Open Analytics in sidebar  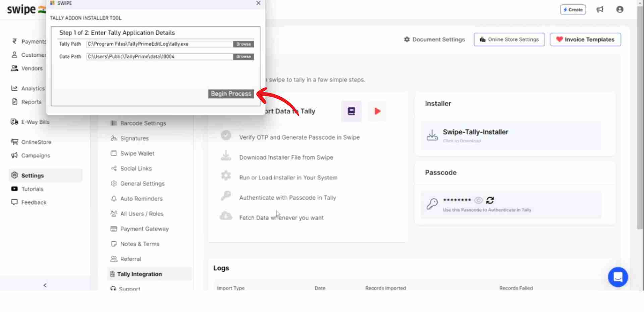point(28,88)
